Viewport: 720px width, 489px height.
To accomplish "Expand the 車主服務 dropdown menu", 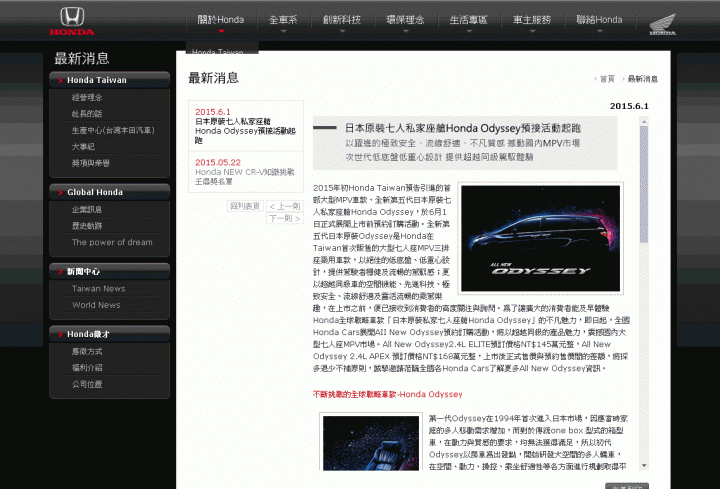I will pyautogui.click(x=532, y=20).
